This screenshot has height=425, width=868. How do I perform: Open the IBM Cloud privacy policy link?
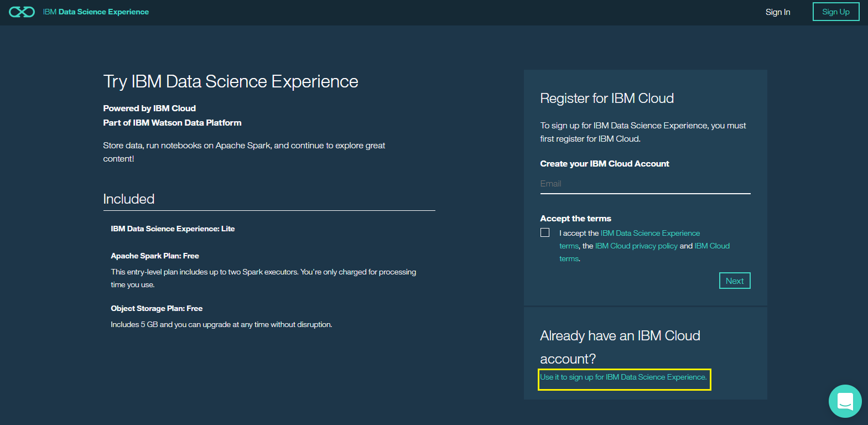636,246
